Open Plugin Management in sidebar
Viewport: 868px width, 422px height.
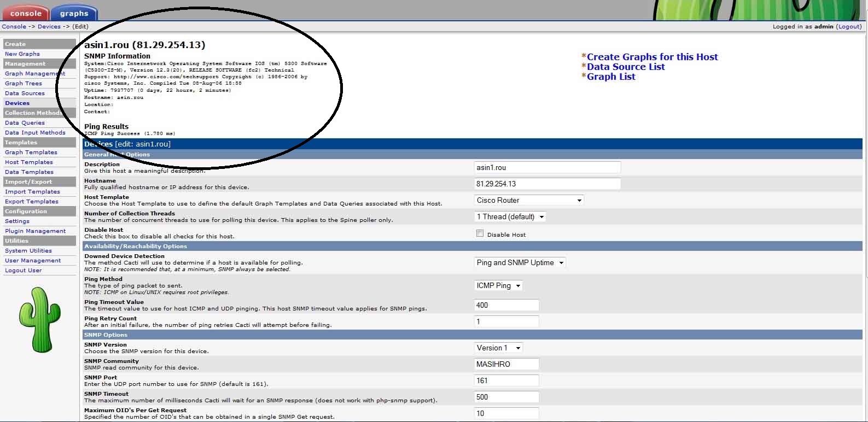point(35,231)
